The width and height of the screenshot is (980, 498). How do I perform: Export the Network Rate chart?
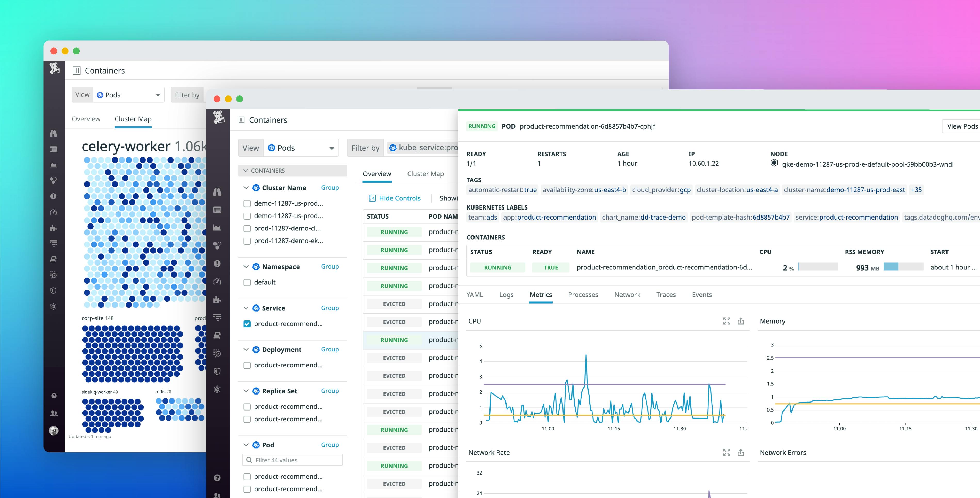[x=741, y=452]
